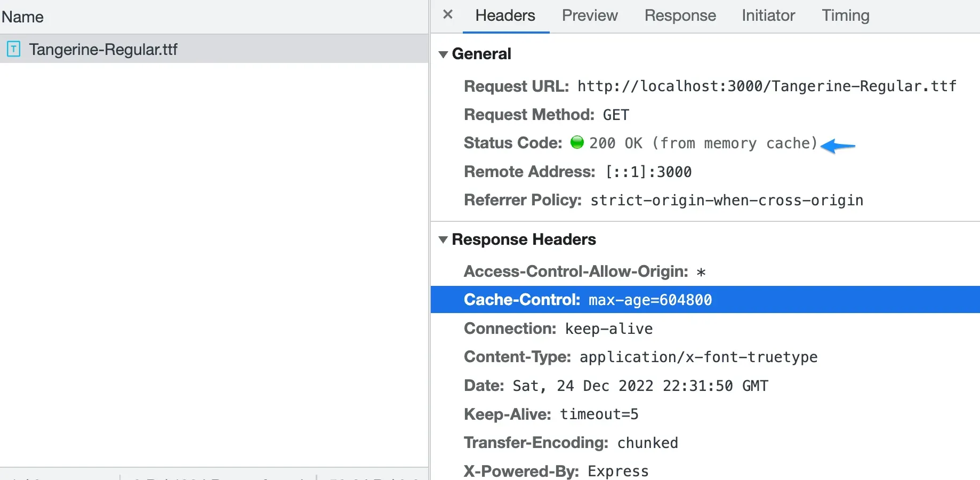The height and width of the screenshot is (480, 980).
Task: Collapse the Response Headers section
Action: (443, 240)
